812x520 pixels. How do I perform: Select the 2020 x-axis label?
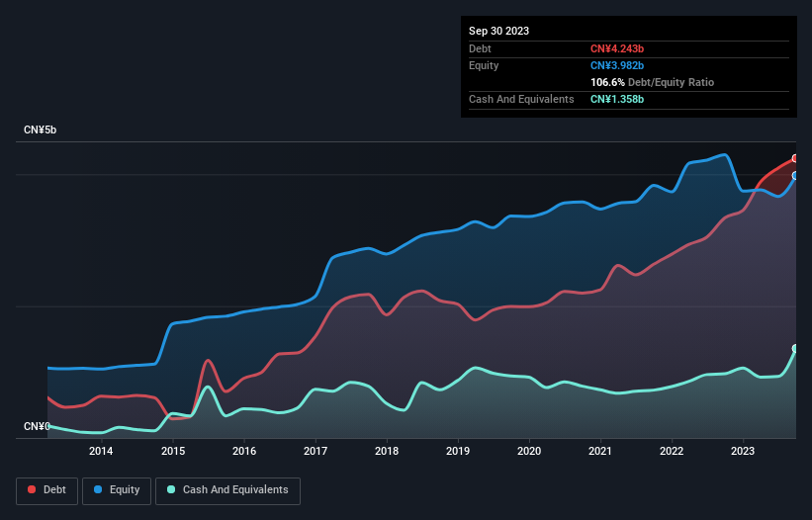pyautogui.click(x=529, y=451)
